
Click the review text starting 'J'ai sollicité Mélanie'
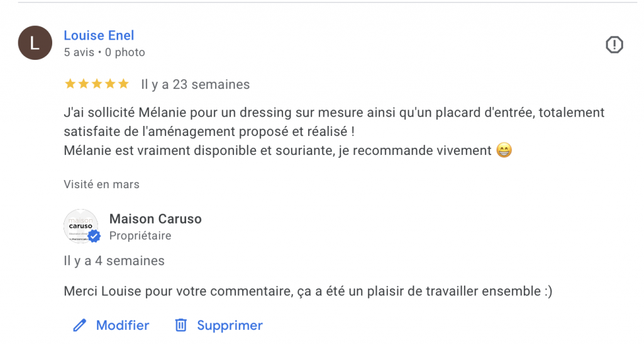click(x=333, y=113)
